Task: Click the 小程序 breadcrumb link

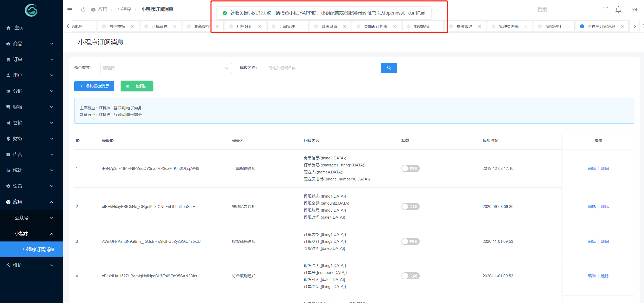Action: pos(124,10)
